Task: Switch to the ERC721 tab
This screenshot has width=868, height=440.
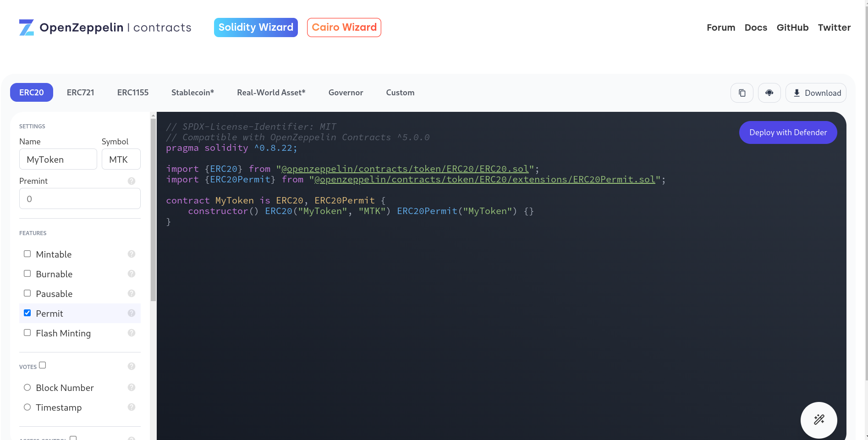Action: 80,93
